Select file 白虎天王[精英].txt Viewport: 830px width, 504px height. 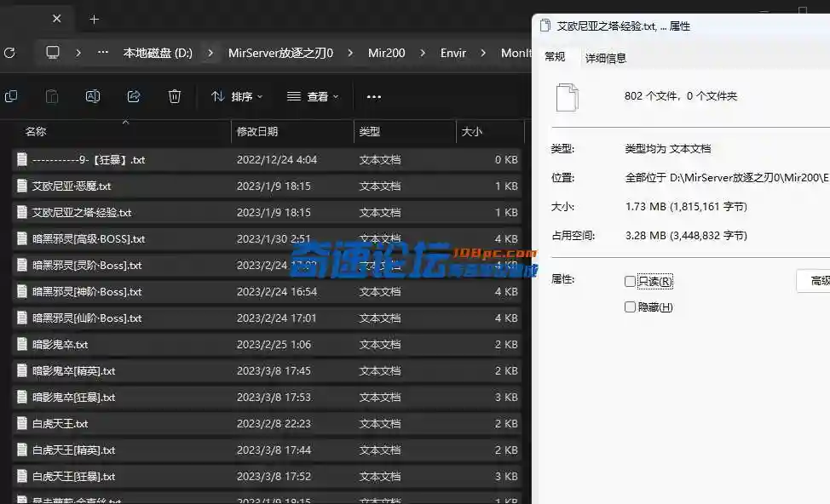[x=267, y=450]
